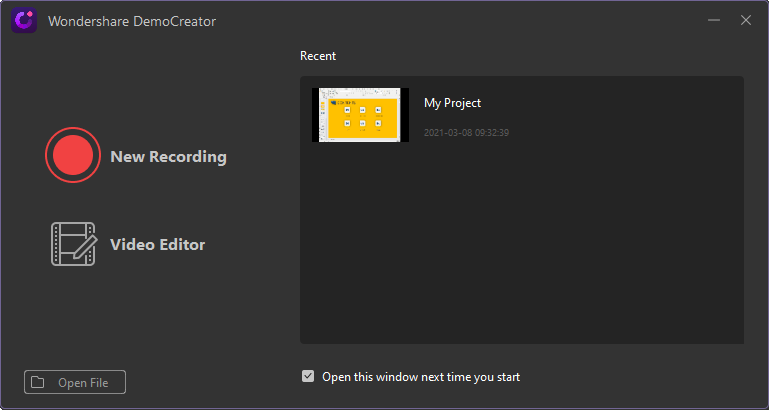Select the "My Project" title text
The height and width of the screenshot is (410, 769).
(452, 103)
